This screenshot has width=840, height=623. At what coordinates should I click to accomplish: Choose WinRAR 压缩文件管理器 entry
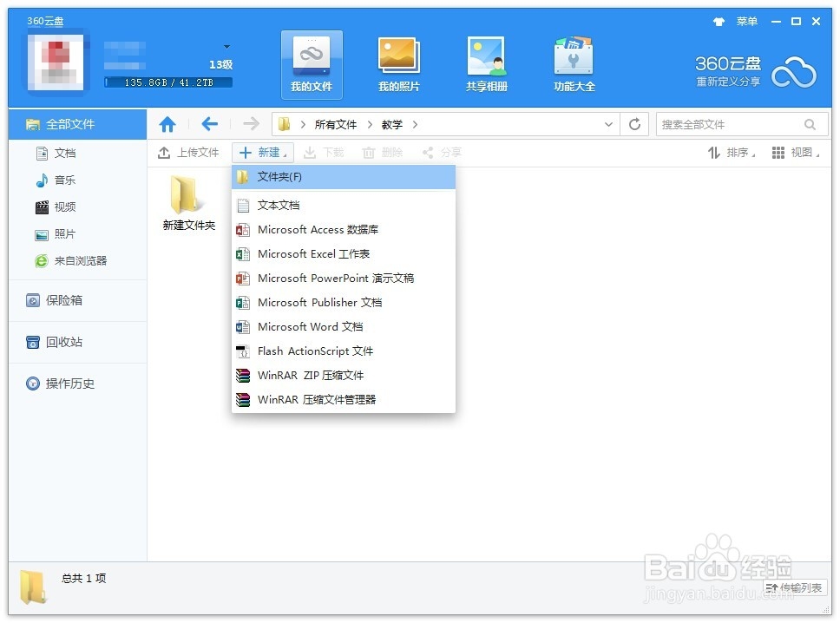(x=344, y=400)
